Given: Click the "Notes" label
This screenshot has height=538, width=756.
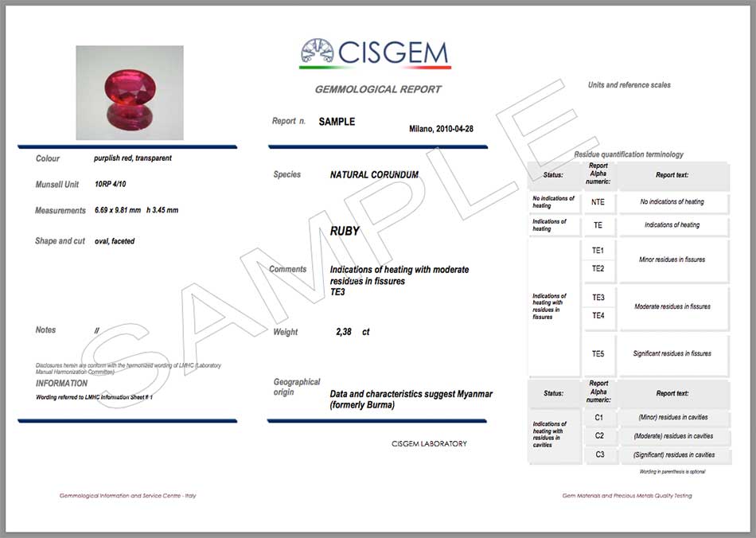Looking at the screenshot, I should (x=45, y=330).
